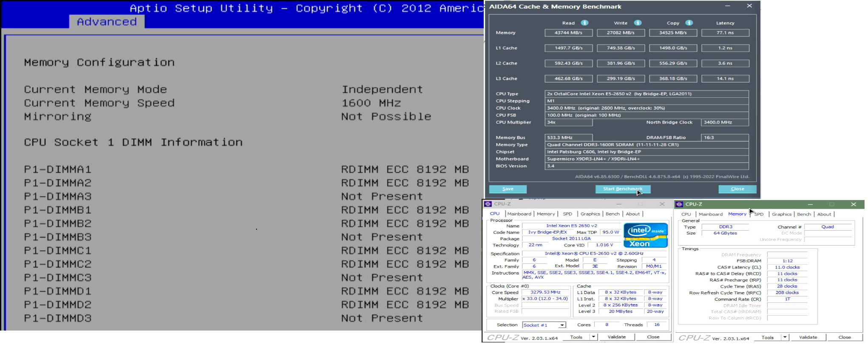Click the Memory read value 43744 MB/s
The height and width of the screenshot is (345, 868).
pyautogui.click(x=568, y=33)
